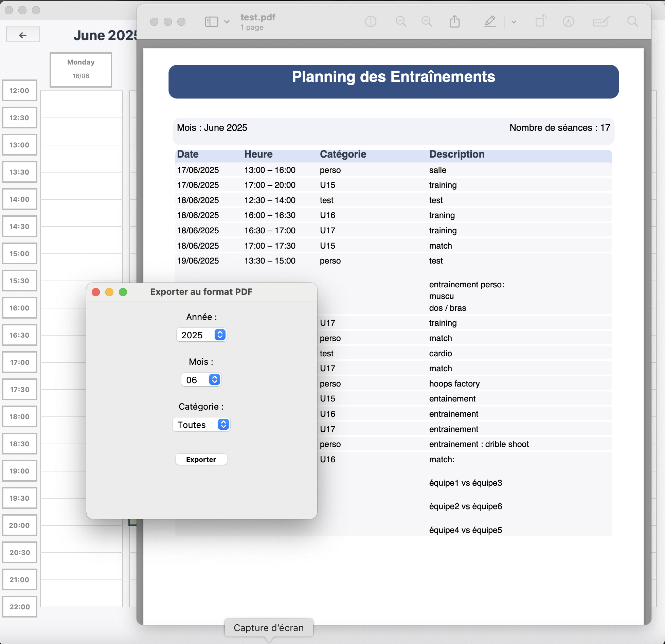Click the 13:30 time slot label
The height and width of the screenshot is (644, 665).
pos(19,172)
